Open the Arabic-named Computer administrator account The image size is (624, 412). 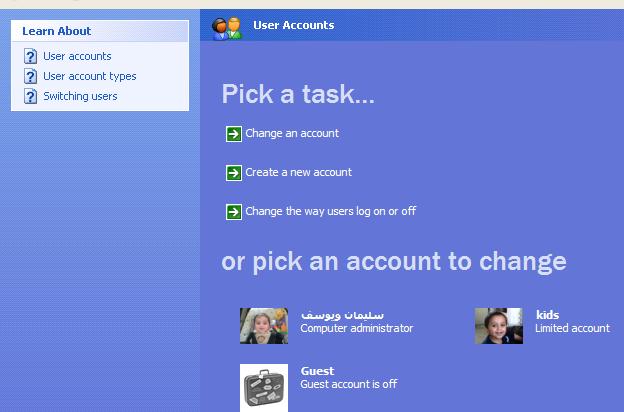[327, 326]
